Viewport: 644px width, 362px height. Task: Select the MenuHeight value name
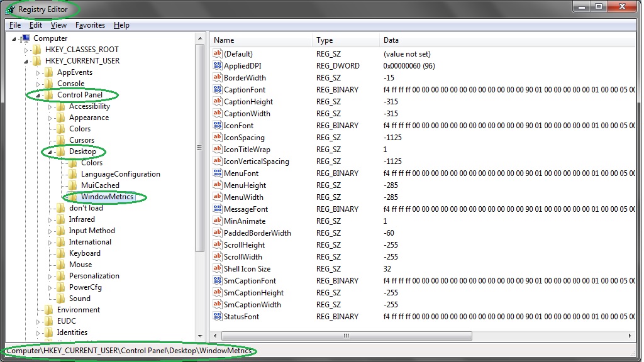(245, 185)
